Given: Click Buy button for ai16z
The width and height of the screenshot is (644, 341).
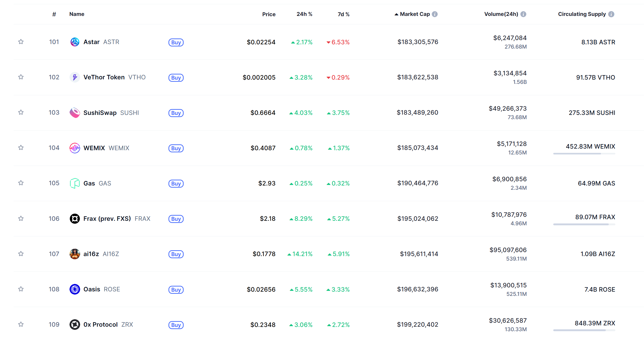Looking at the screenshot, I should [176, 254].
